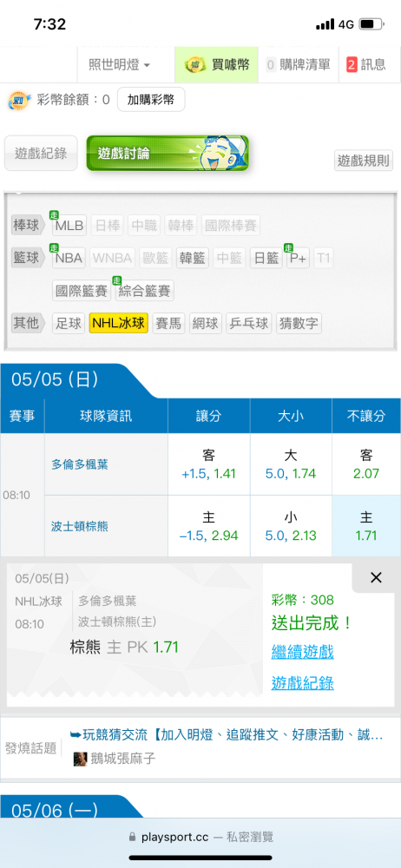Click the 彩幣 balance coin icon
Viewport: 401px width, 868px height.
pyautogui.click(x=19, y=100)
